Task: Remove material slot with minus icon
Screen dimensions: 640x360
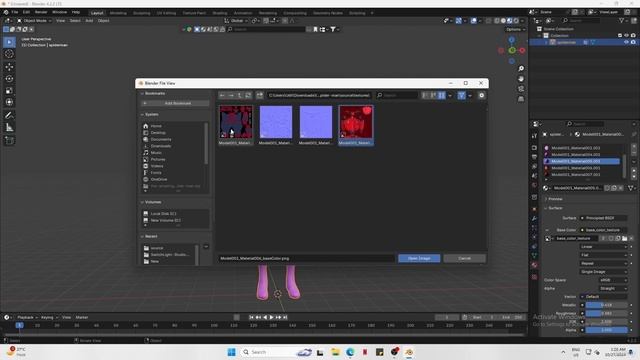Action: 633,153
